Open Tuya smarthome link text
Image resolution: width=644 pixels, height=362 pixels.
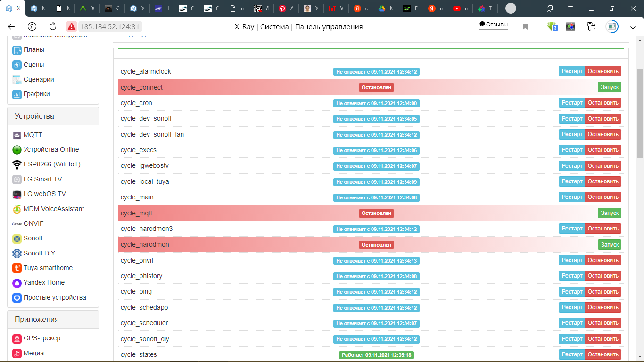click(x=48, y=268)
